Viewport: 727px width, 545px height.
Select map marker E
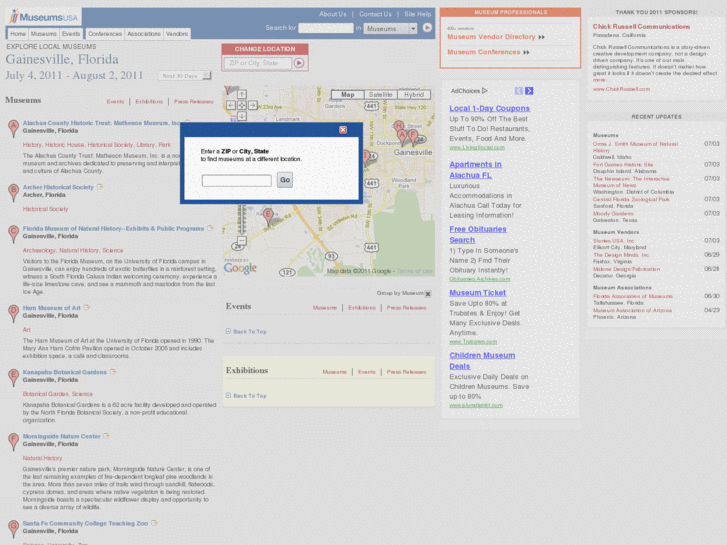[x=268, y=216]
